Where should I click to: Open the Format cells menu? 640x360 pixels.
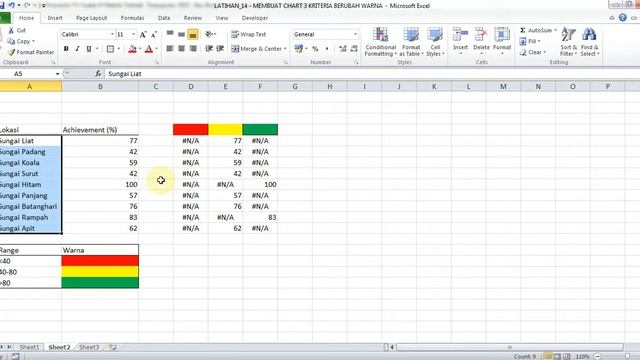pyautogui.click(x=502, y=41)
